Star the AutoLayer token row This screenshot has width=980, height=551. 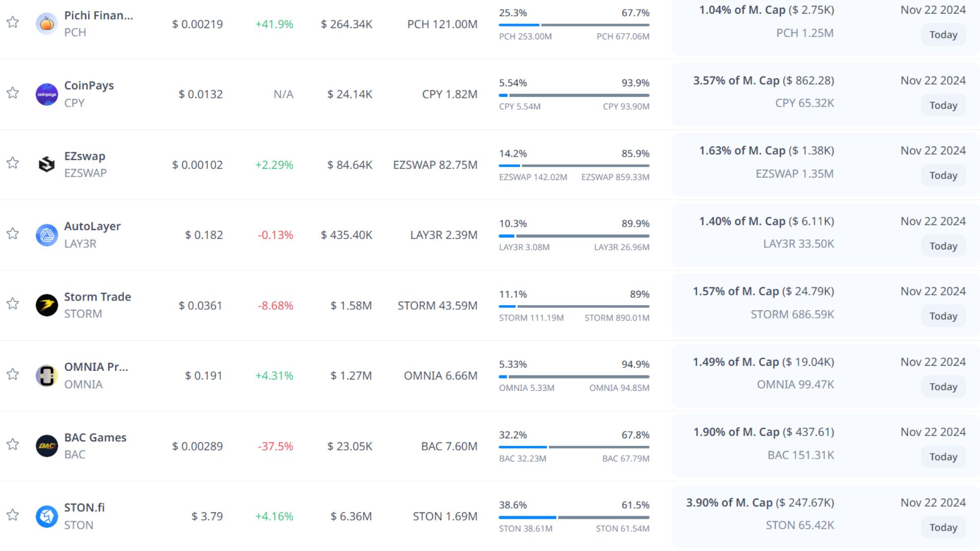(x=13, y=233)
